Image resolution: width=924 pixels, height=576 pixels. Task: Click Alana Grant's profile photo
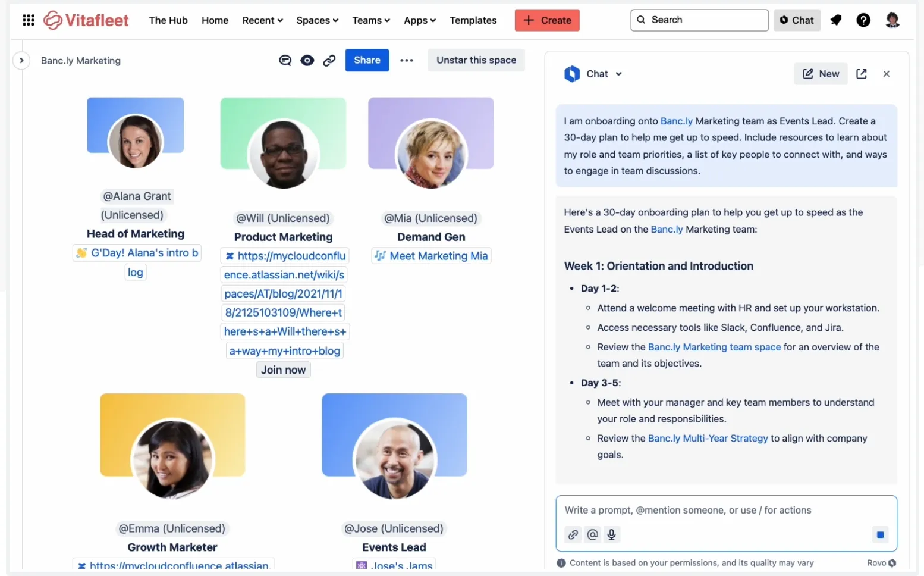[x=136, y=141]
